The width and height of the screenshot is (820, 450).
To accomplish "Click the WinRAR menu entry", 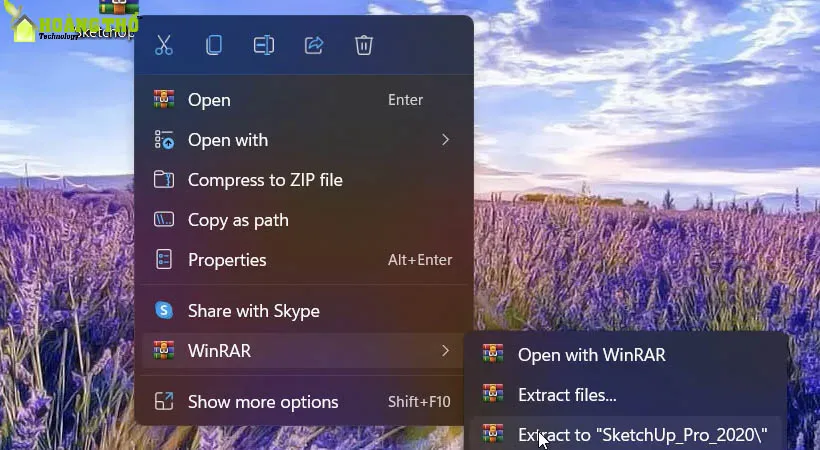I will 303,351.
